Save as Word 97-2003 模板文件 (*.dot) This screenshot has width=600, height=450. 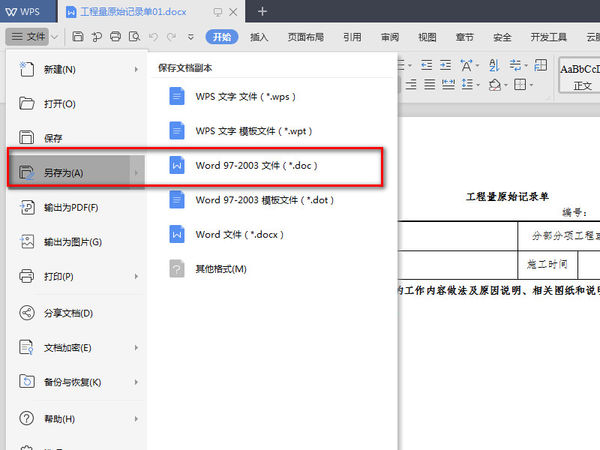tap(272, 200)
